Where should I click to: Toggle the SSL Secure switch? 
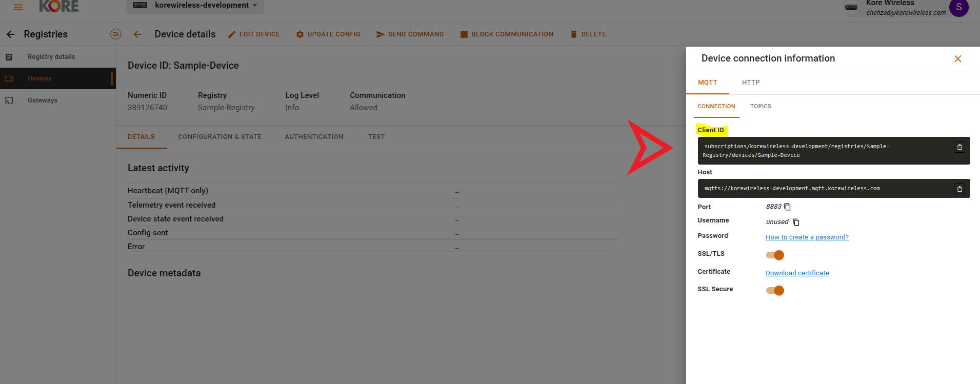tap(775, 290)
